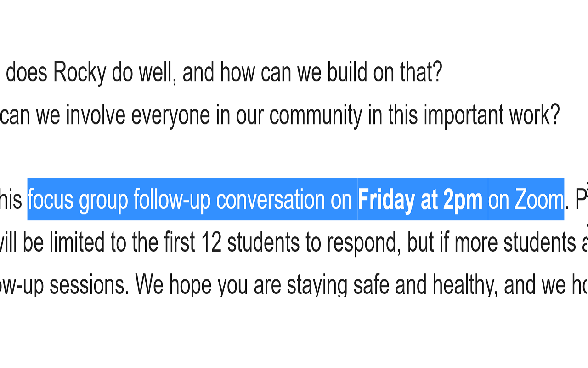588x368 pixels.
Task: Click the bold text "Friday at 2pm"
Action: click(x=420, y=200)
